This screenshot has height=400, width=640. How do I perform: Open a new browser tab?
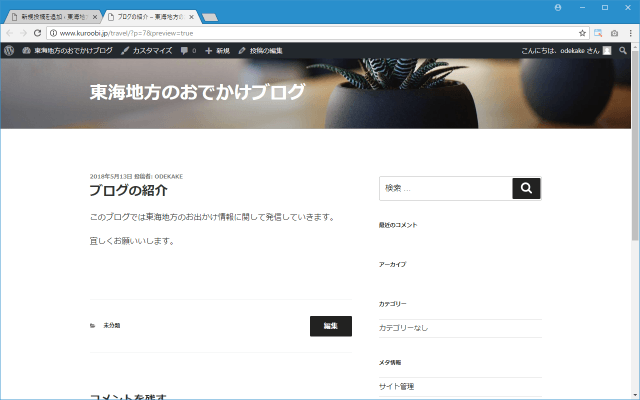click(x=210, y=17)
